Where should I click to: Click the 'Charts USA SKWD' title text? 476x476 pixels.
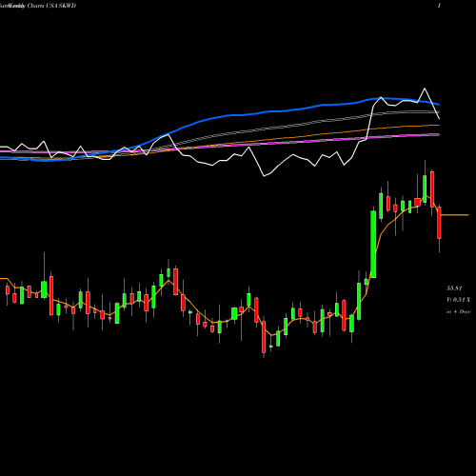pyautogui.click(x=51, y=6)
